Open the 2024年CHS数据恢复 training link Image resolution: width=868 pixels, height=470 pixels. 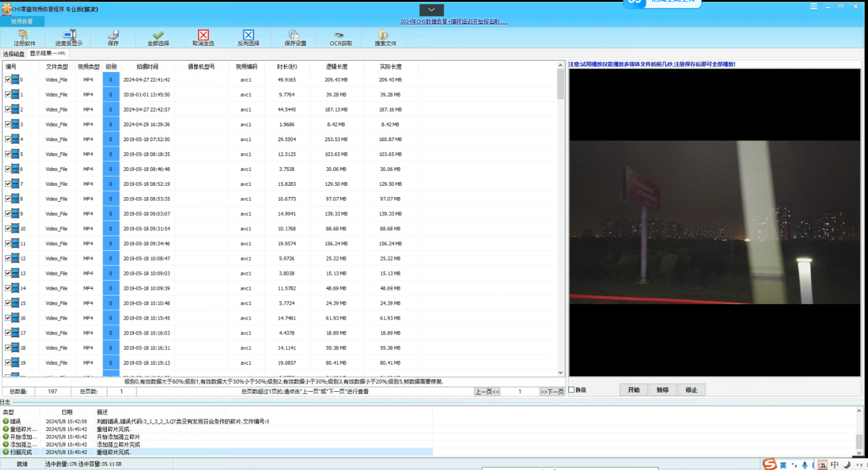pos(454,22)
